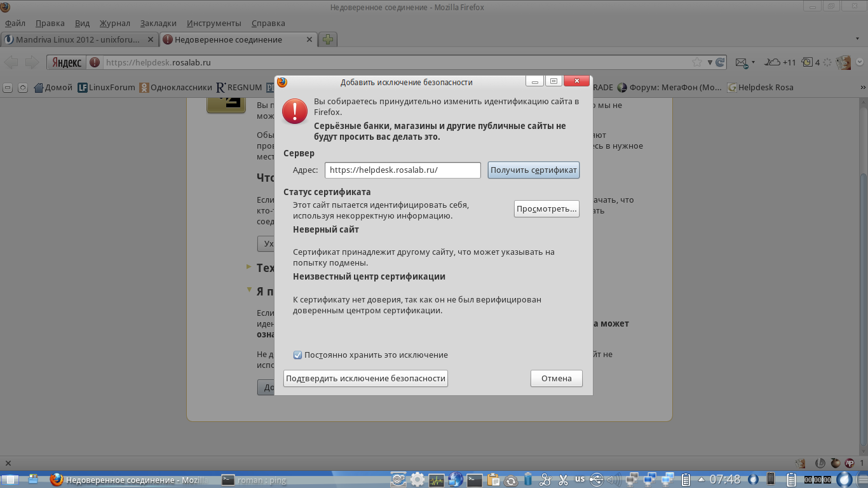Image resolution: width=868 pixels, height=488 pixels.
Task: Click the Отмена button
Action: coord(557,378)
